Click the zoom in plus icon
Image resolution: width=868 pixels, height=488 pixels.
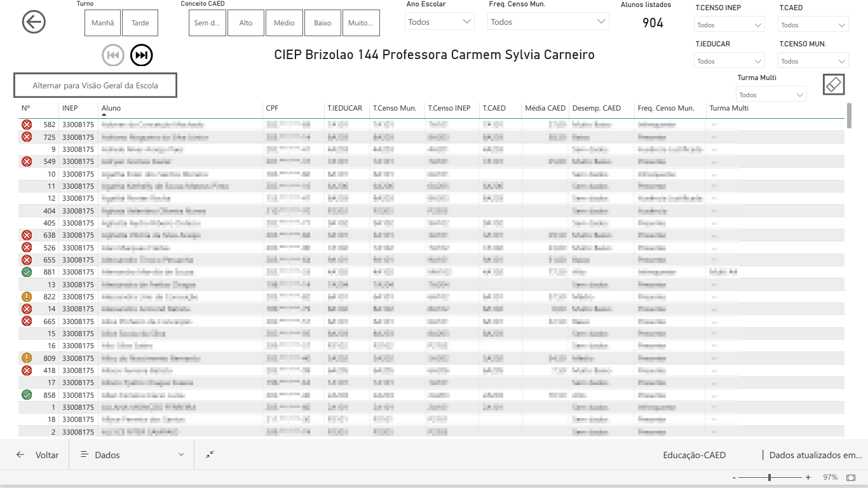coord(808,477)
